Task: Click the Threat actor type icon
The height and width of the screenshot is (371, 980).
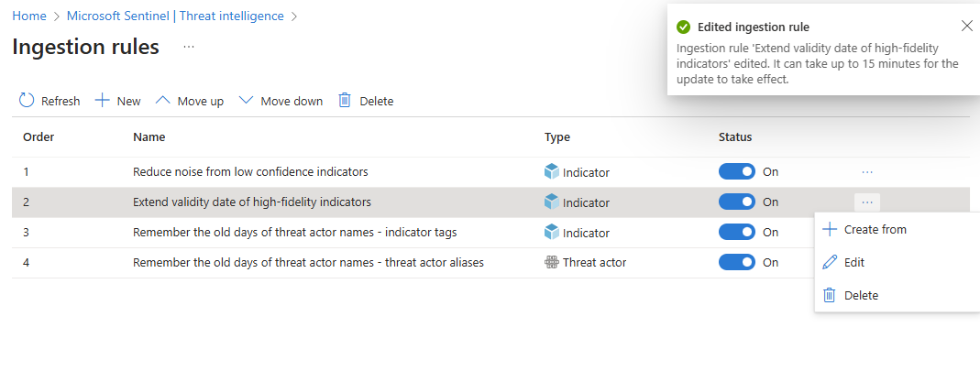Action: tap(551, 262)
